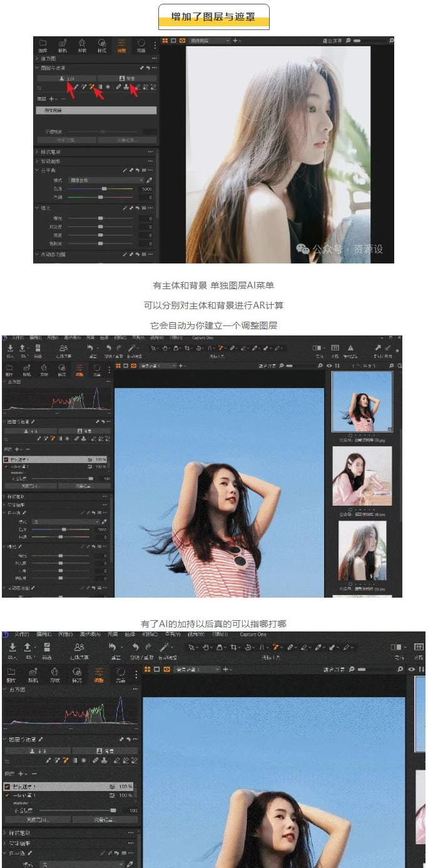
Task: Switch to single view icon in top screenshot viewer
Action: click(x=174, y=40)
